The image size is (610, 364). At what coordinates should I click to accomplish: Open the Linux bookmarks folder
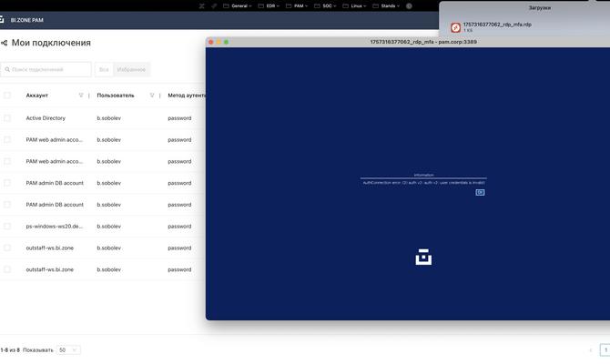(x=354, y=5)
